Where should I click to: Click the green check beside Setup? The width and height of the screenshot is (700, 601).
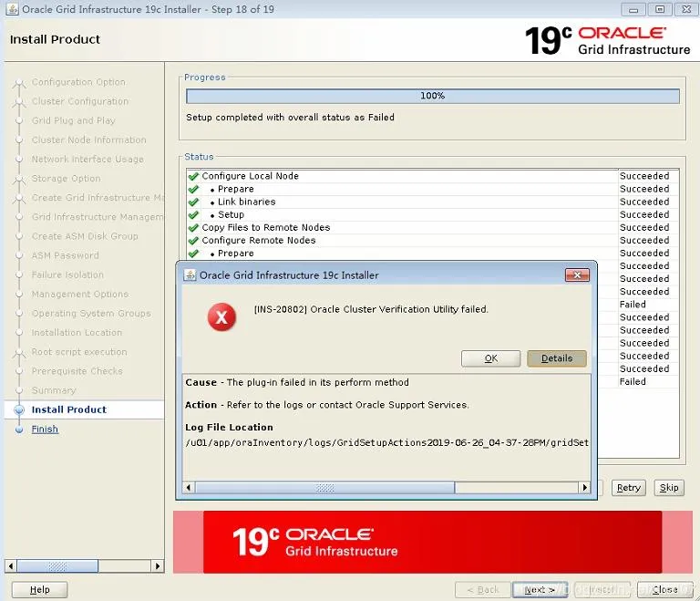(x=193, y=215)
